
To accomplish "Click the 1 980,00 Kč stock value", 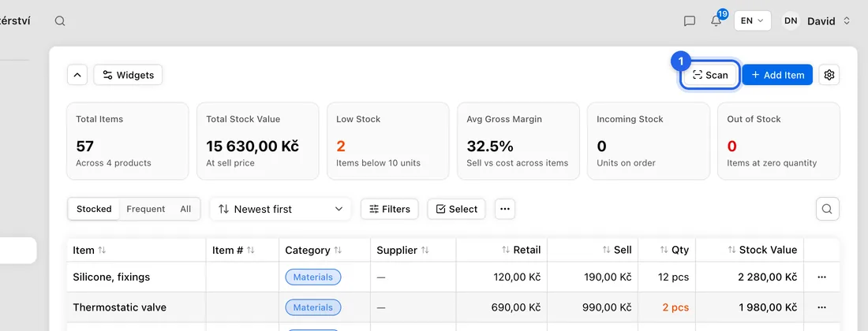I will pos(767,307).
